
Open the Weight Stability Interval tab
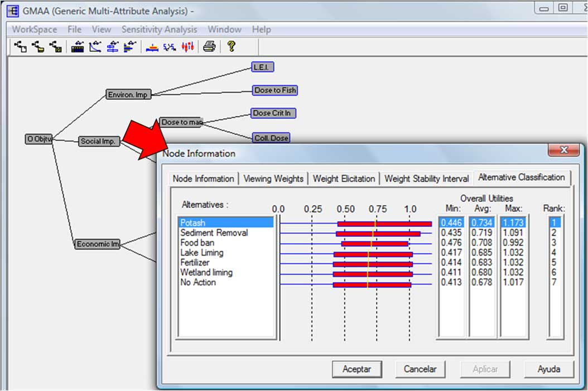(426, 178)
